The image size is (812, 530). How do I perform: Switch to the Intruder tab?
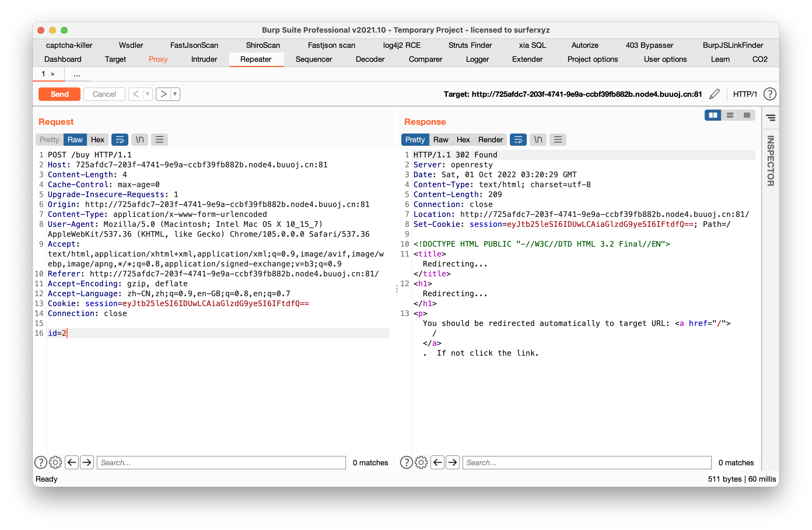click(x=204, y=59)
